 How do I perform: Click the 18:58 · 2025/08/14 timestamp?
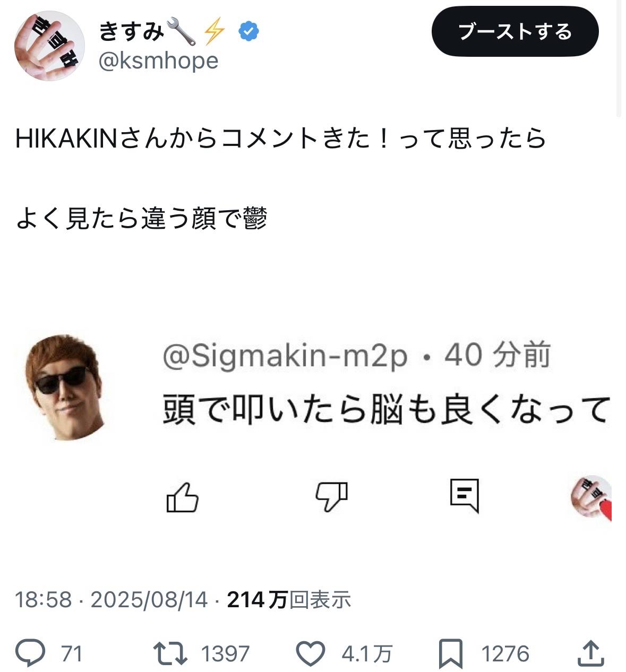point(111,600)
